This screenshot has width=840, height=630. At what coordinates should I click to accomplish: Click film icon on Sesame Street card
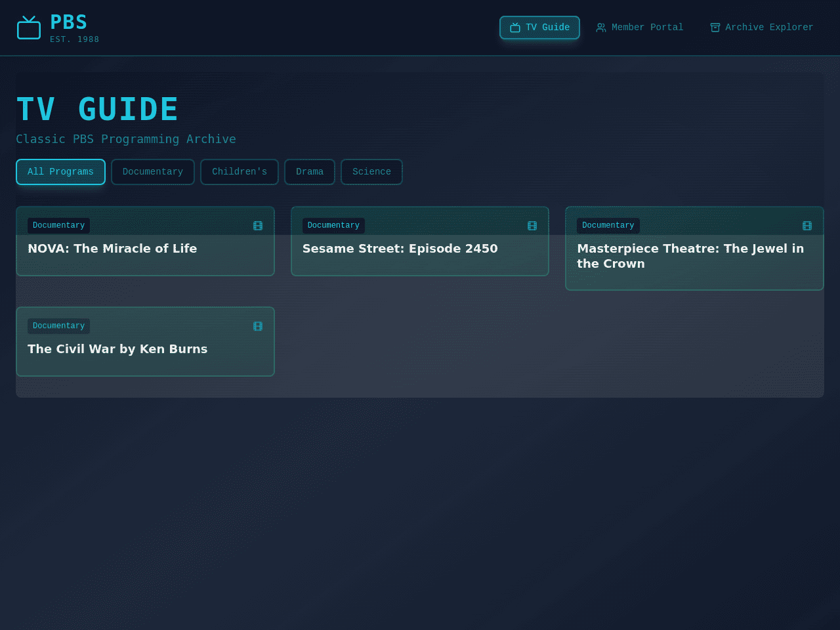tap(532, 226)
